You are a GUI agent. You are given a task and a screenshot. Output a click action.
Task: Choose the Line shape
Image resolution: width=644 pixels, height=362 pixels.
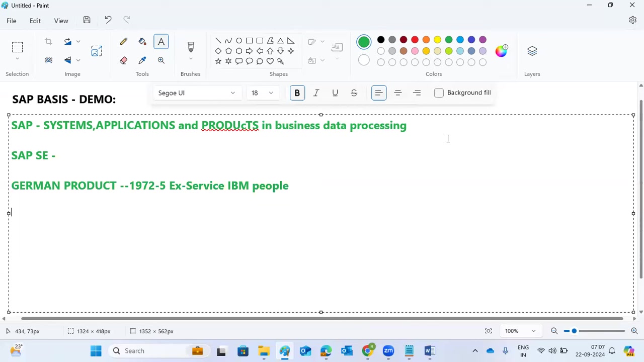pos(218,40)
